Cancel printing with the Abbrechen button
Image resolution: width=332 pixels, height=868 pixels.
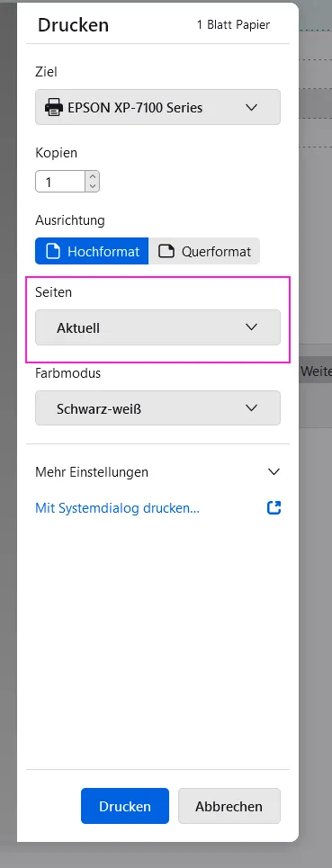click(x=229, y=806)
